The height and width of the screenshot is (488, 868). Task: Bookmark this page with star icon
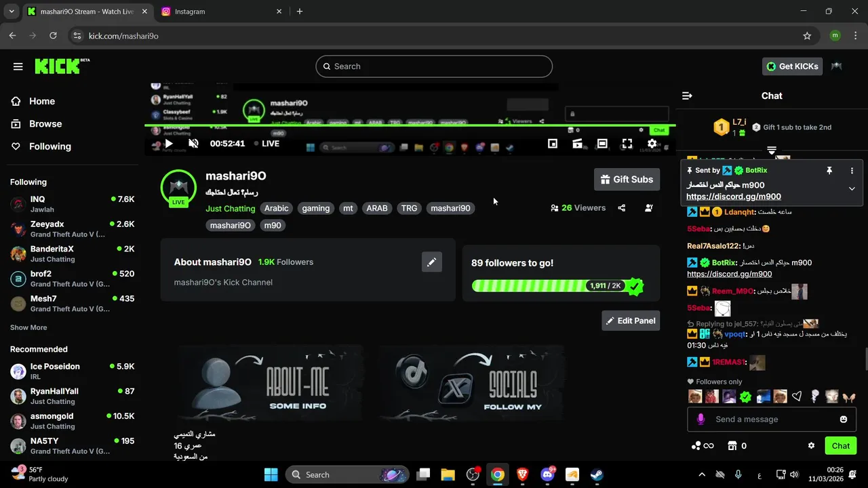click(x=807, y=35)
